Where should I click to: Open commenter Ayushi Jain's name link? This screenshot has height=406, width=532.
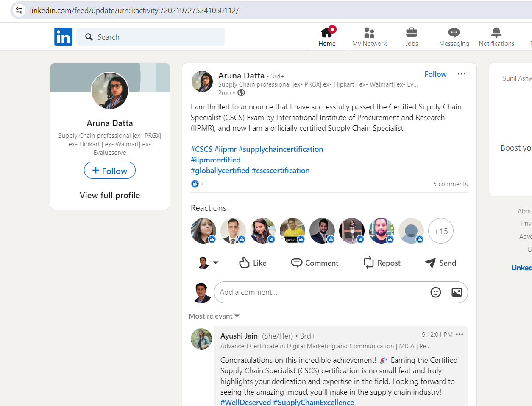tap(239, 336)
